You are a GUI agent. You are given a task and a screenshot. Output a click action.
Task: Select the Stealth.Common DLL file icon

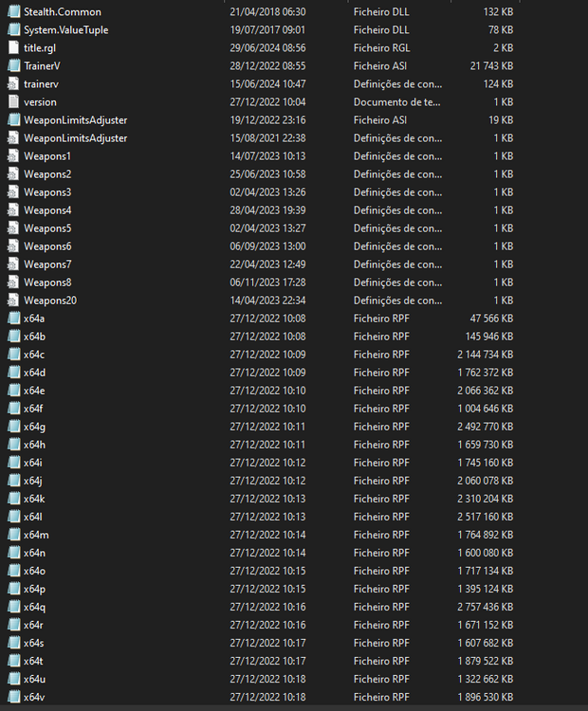(13, 11)
